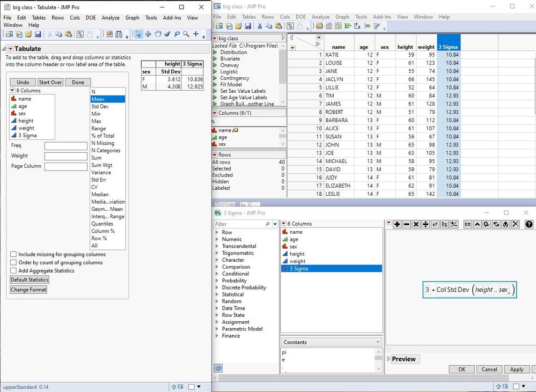
Task: Expand the Statistical function category
Action: click(217, 294)
